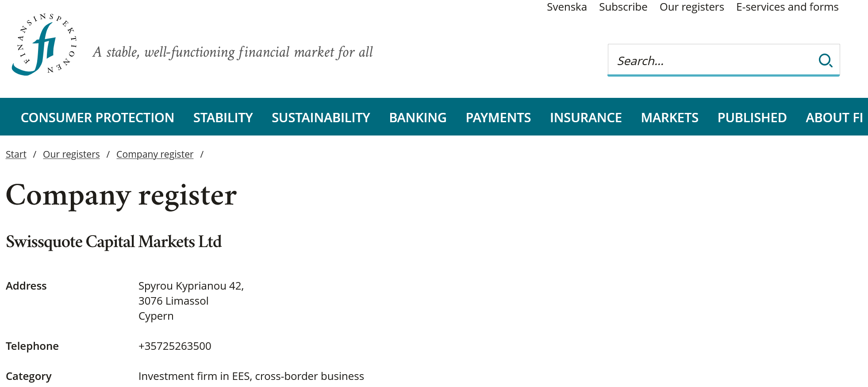Click the search magnifying glass icon
Viewport: 868px width, 387px height.
tap(826, 61)
